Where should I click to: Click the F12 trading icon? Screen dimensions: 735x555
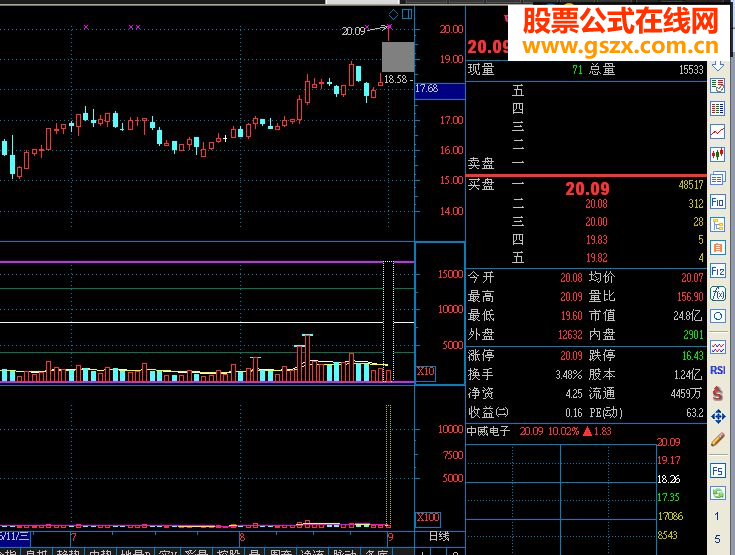click(x=718, y=271)
